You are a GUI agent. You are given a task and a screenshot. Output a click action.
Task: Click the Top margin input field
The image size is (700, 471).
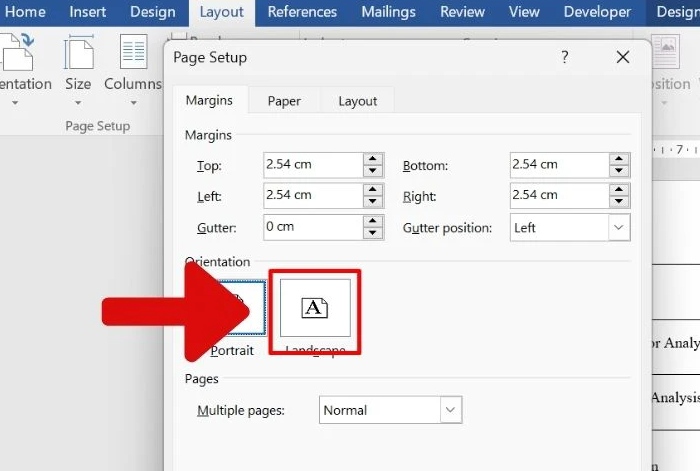[x=313, y=165]
